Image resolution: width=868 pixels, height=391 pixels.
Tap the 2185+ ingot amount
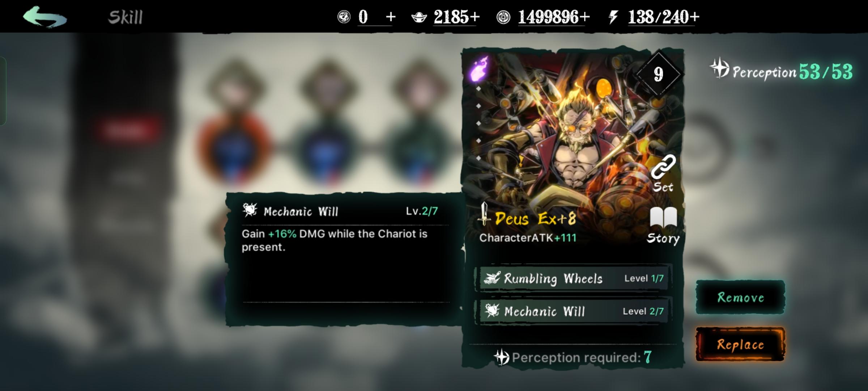coord(457,17)
